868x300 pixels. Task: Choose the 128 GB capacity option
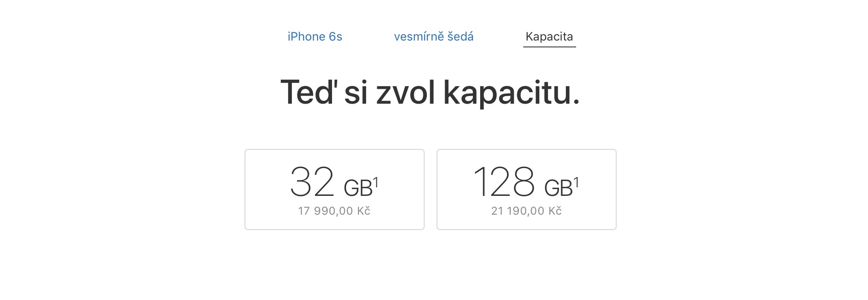click(x=526, y=189)
